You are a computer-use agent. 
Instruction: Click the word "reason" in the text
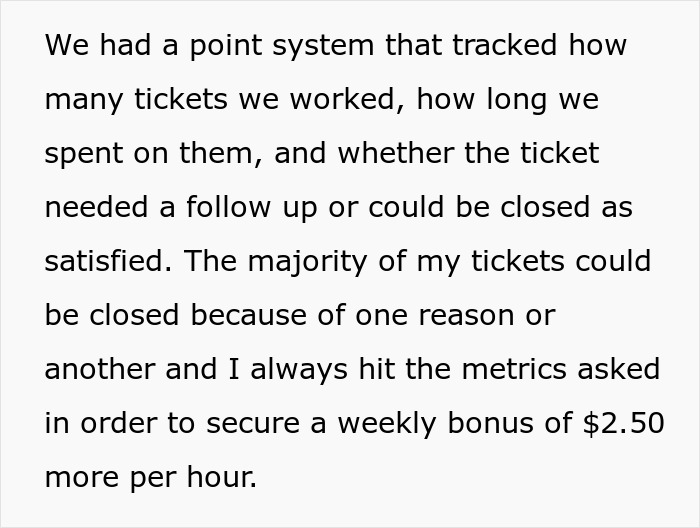(x=466, y=316)
